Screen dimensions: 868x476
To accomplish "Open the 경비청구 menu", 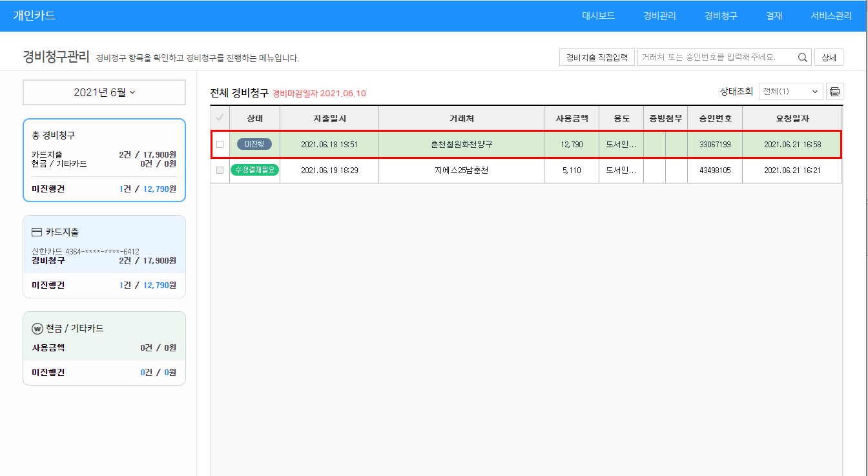I will click(721, 16).
